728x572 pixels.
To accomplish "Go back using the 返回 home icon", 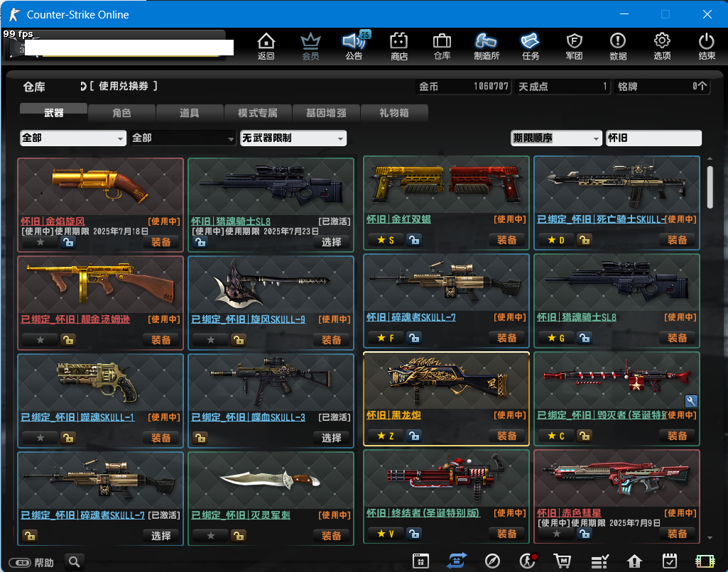I will tap(266, 45).
